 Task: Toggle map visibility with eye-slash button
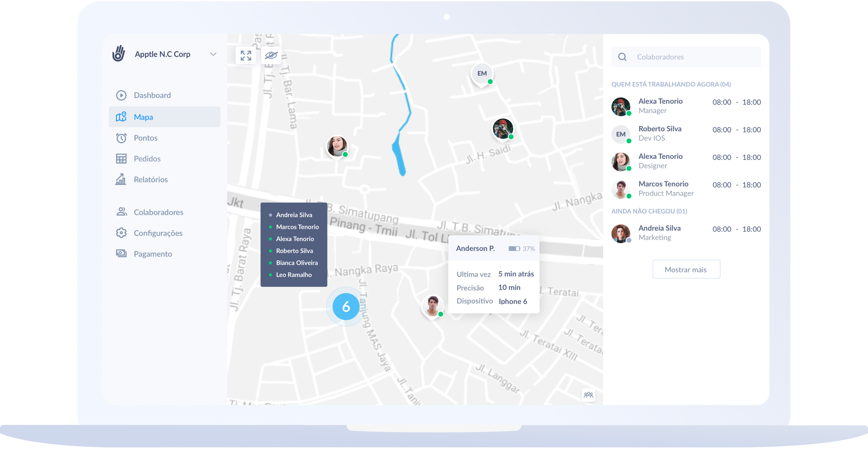(x=271, y=55)
